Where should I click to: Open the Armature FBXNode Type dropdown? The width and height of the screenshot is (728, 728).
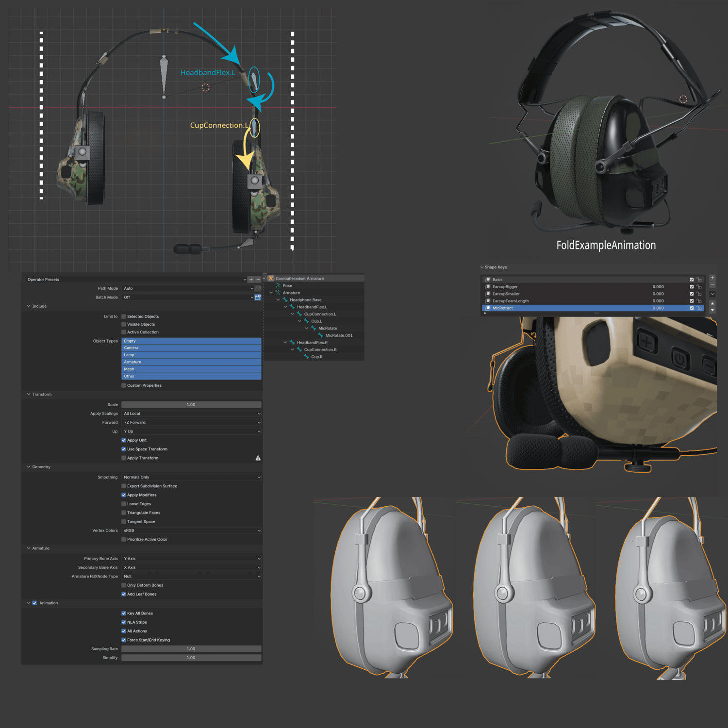point(191,577)
